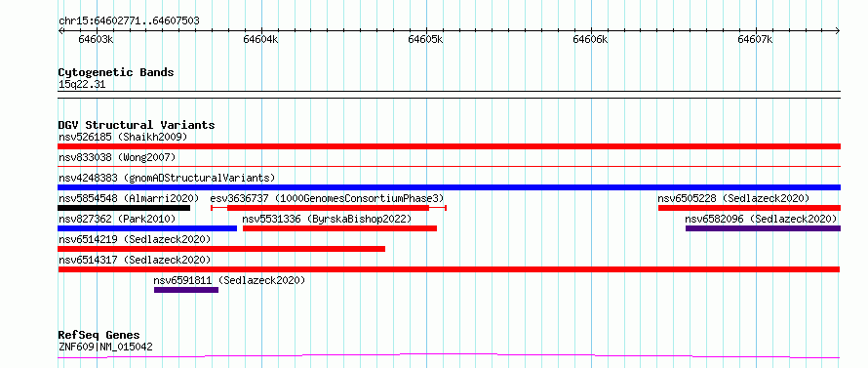Select the Cytogenetic Bands track title
The height and width of the screenshot is (368, 868).
pos(116,72)
